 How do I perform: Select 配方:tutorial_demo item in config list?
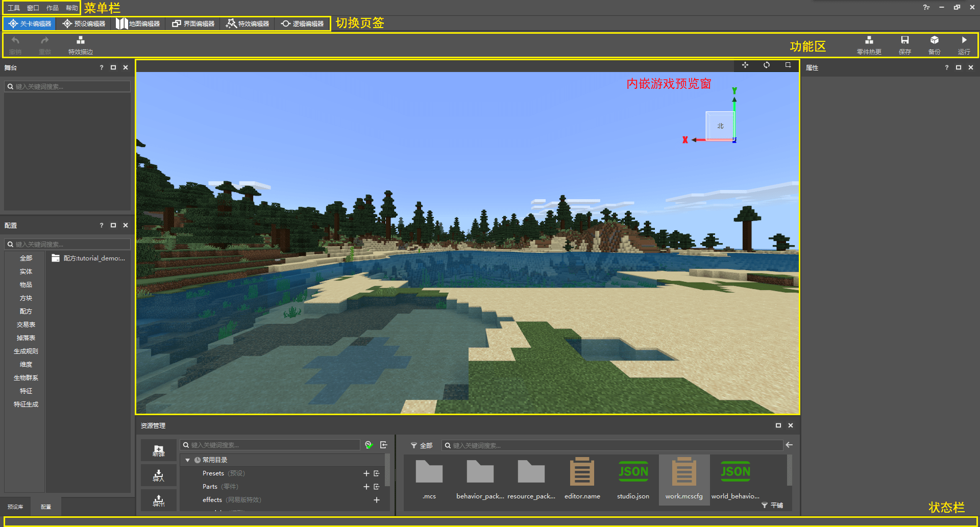89,258
